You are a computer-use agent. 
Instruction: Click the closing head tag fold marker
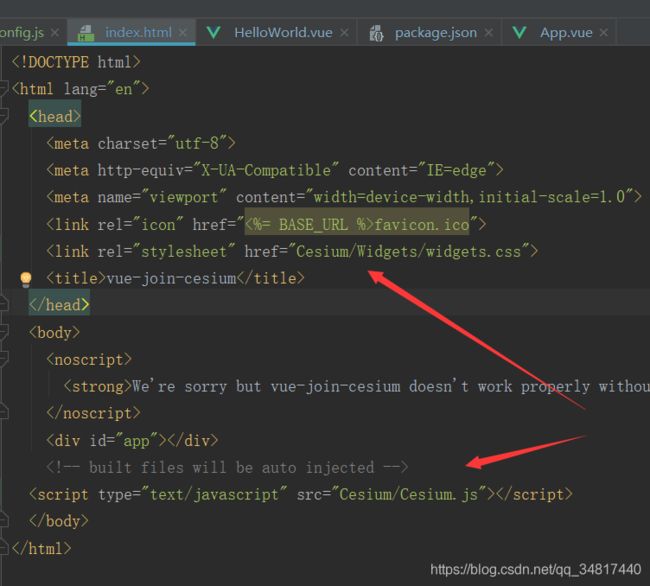(4, 305)
